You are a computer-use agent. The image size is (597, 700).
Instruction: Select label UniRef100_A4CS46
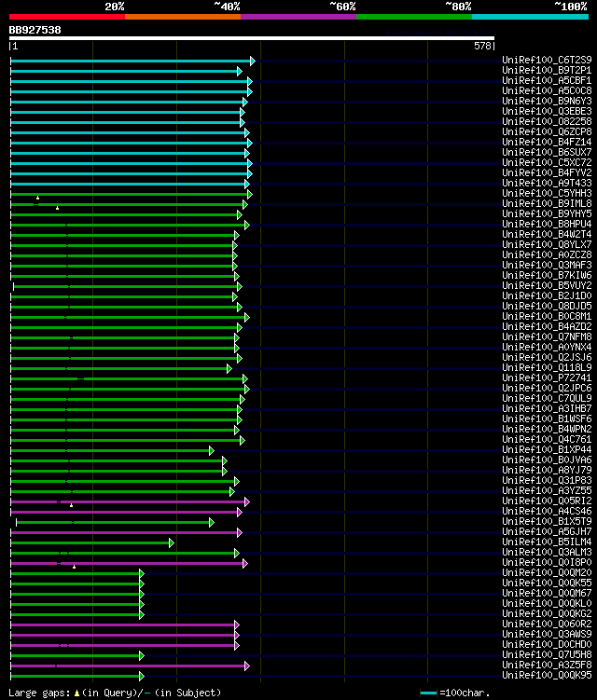click(547, 512)
